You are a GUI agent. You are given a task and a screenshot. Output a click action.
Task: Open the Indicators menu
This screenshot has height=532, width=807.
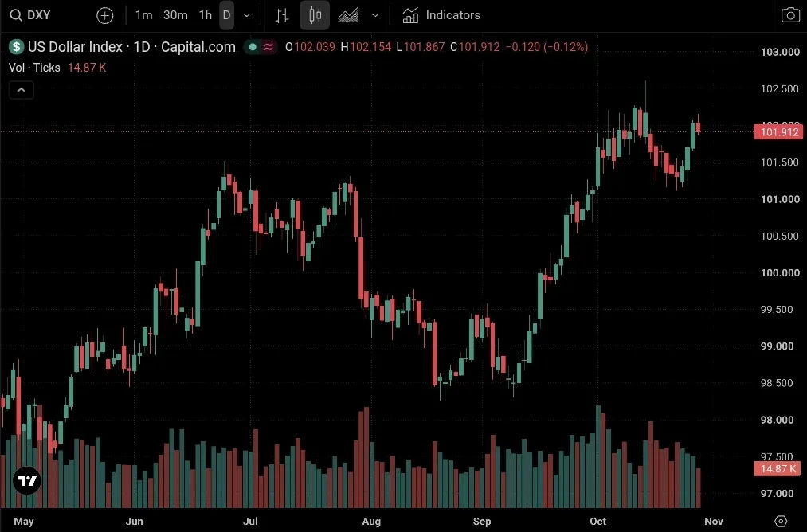click(441, 15)
